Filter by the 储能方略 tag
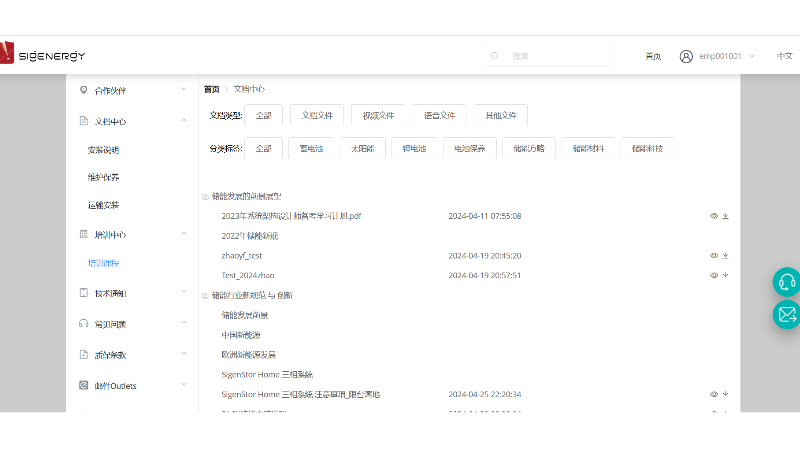 coord(529,148)
